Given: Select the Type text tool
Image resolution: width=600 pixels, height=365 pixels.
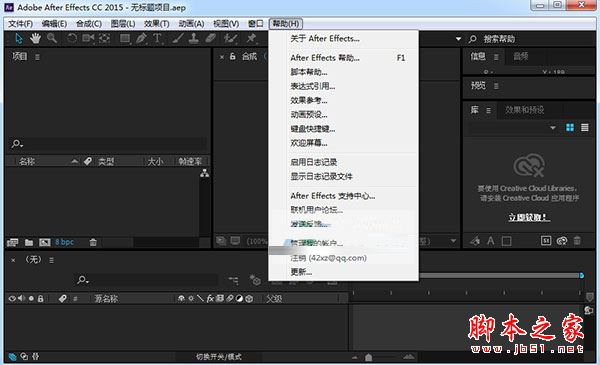Looking at the screenshot, I should (157, 38).
